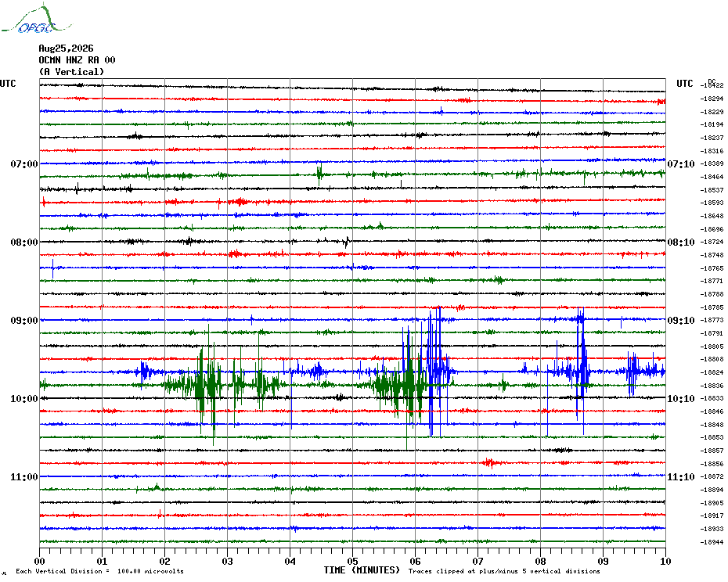Viewport: 728px width, 582px height.
Task: Click the 08:10 time label
Action: click(681, 242)
